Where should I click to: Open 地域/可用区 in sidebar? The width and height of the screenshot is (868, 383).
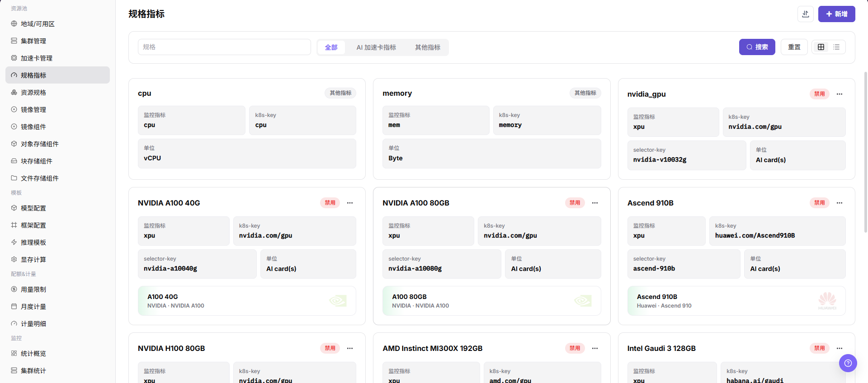click(x=57, y=24)
